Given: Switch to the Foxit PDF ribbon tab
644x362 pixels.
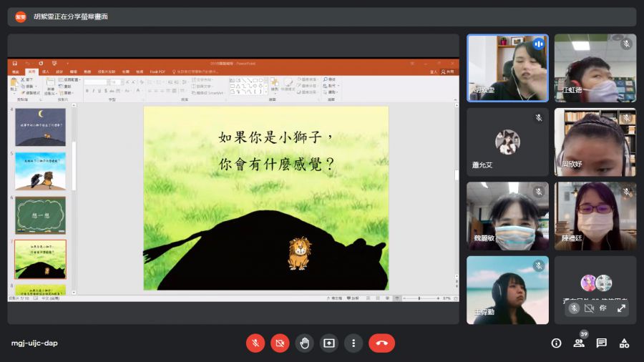Looking at the screenshot, I should point(157,72).
